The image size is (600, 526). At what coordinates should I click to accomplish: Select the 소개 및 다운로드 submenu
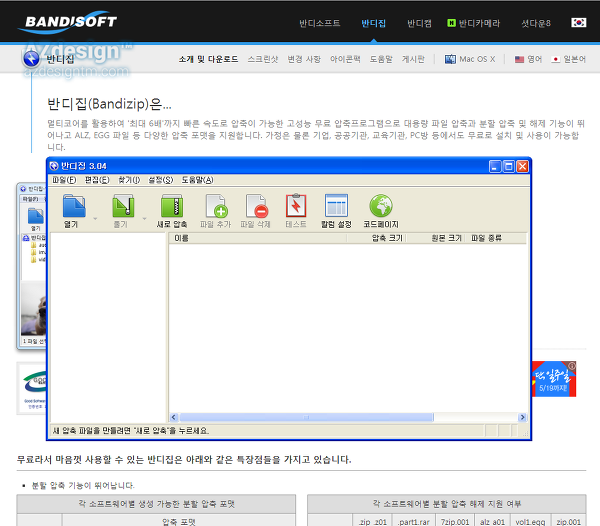[x=208, y=59]
